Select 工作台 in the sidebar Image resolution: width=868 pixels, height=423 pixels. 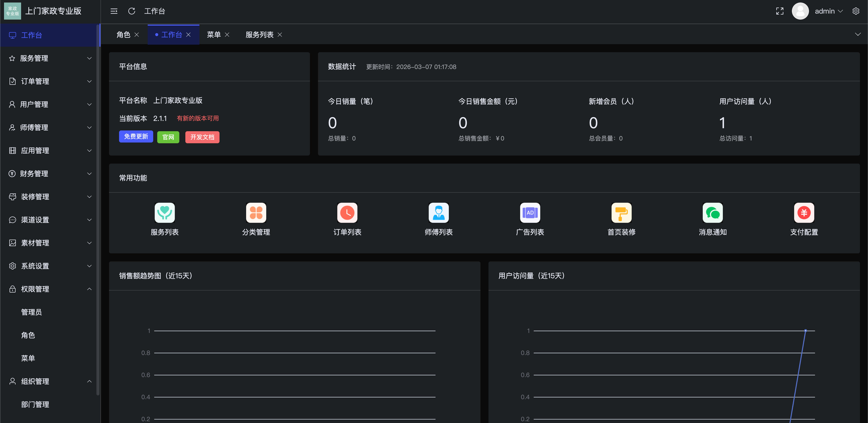click(50, 35)
